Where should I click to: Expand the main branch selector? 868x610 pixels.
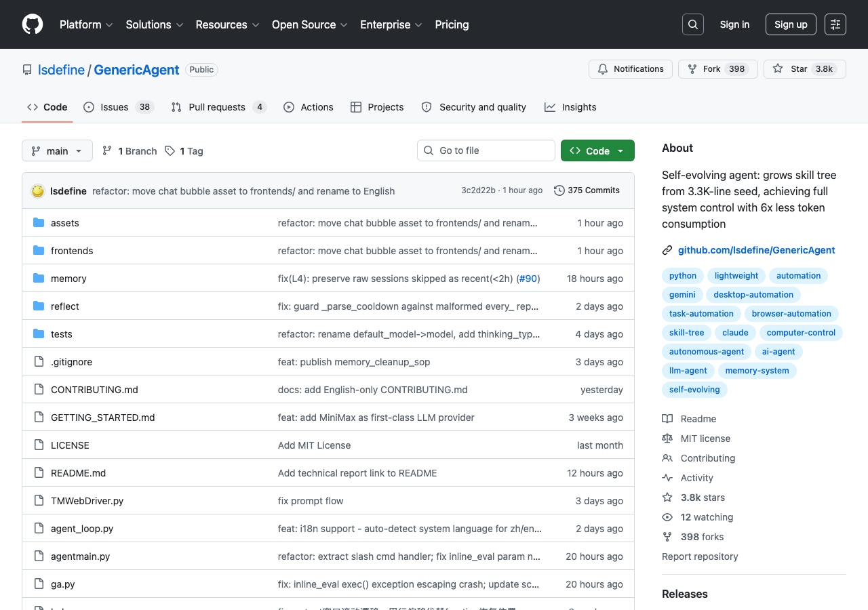click(x=57, y=150)
